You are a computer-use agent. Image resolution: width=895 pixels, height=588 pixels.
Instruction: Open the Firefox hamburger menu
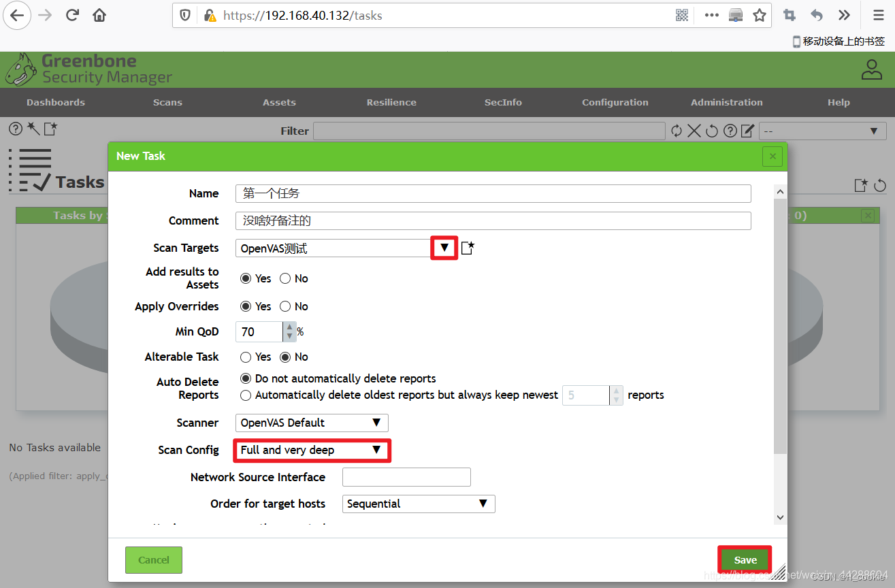[879, 15]
